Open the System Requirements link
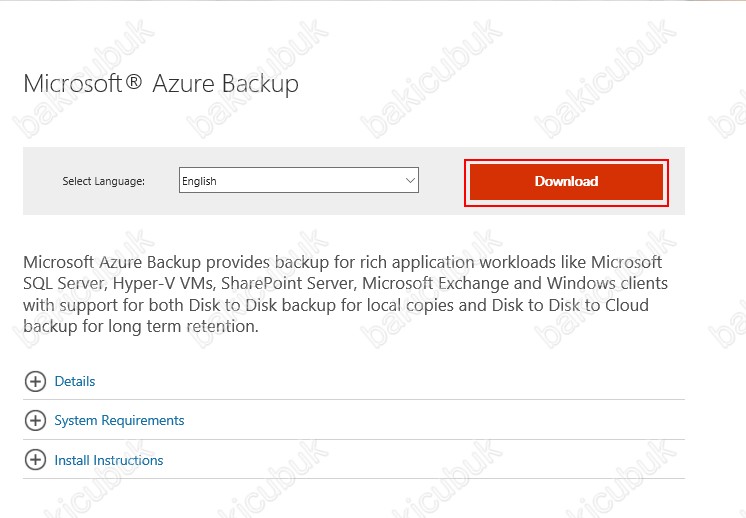This screenshot has width=746, height=518. pos(119,420)
